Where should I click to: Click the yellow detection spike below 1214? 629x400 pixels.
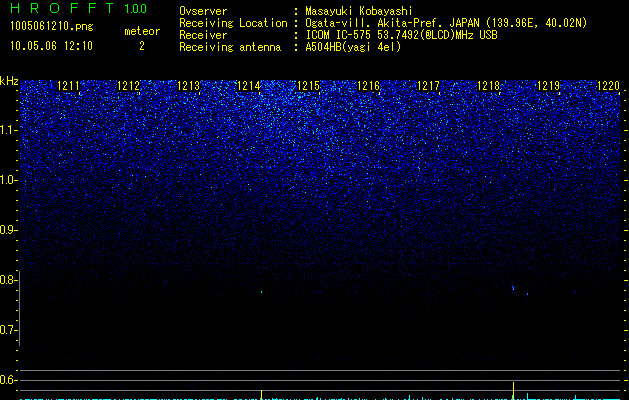click(262, 394)
